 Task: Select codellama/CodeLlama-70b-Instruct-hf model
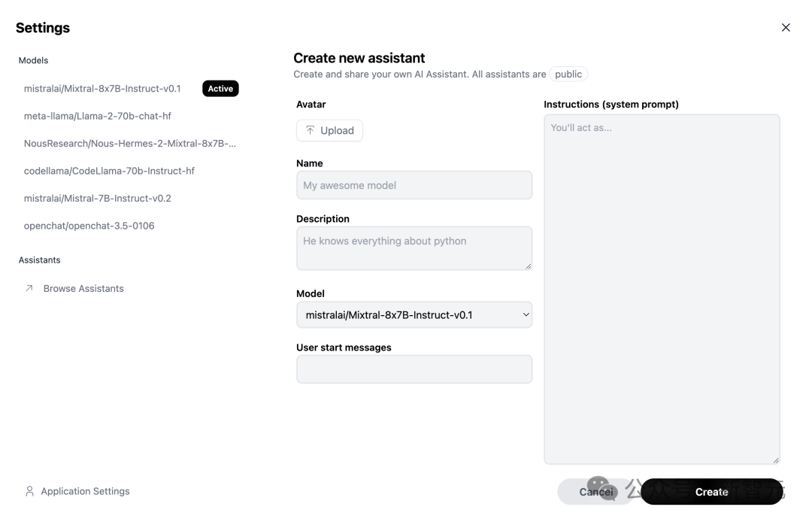click(109, 171)
